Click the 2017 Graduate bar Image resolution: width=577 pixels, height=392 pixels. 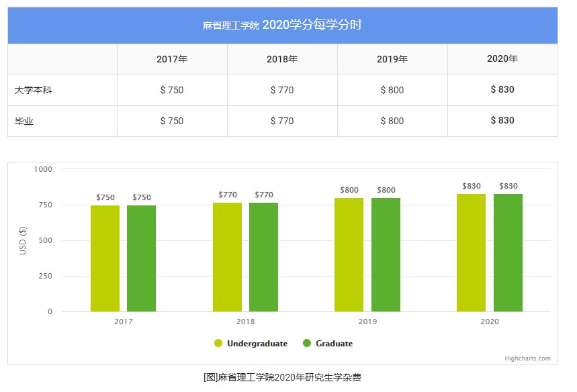click(141, 258)
